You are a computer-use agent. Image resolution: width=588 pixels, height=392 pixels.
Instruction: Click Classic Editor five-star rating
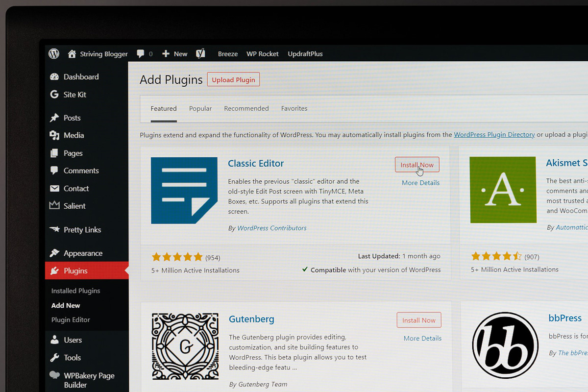[x=177, y=257]
